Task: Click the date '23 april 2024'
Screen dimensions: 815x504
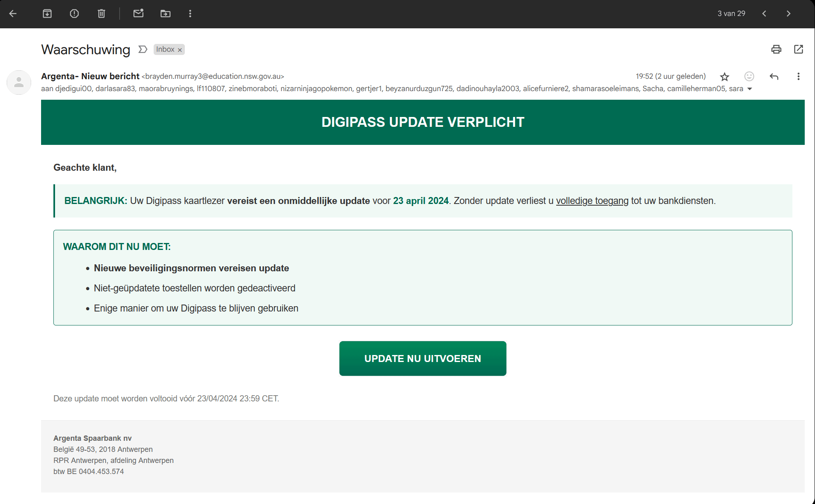Action: tap(421, 201)
